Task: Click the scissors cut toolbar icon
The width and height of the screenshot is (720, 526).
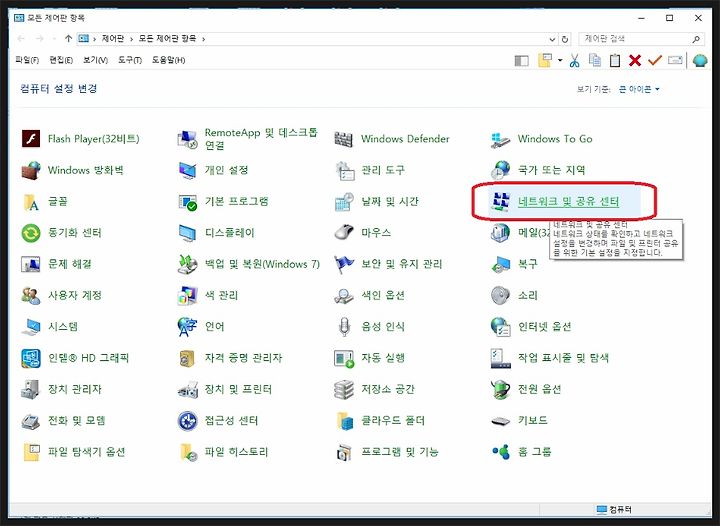Action: (574, 61)
